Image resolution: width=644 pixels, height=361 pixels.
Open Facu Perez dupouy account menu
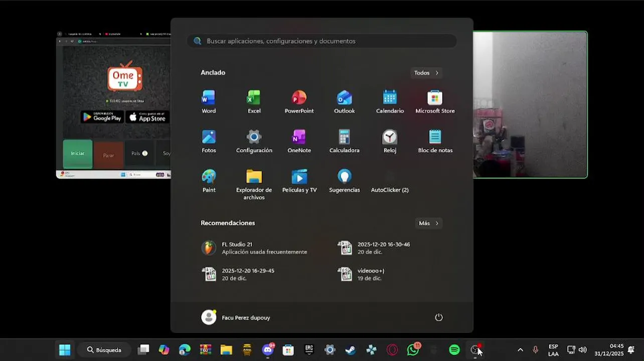(x=236, y=317)
